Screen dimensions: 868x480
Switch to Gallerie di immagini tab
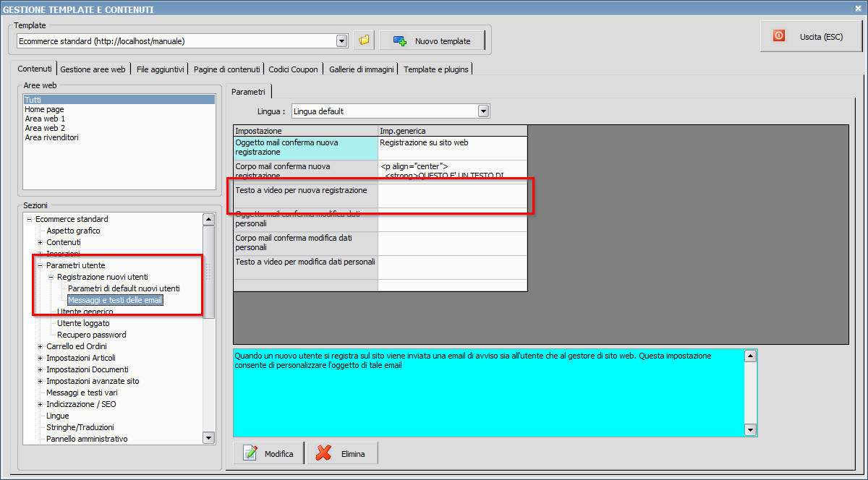tap(361, 69)
